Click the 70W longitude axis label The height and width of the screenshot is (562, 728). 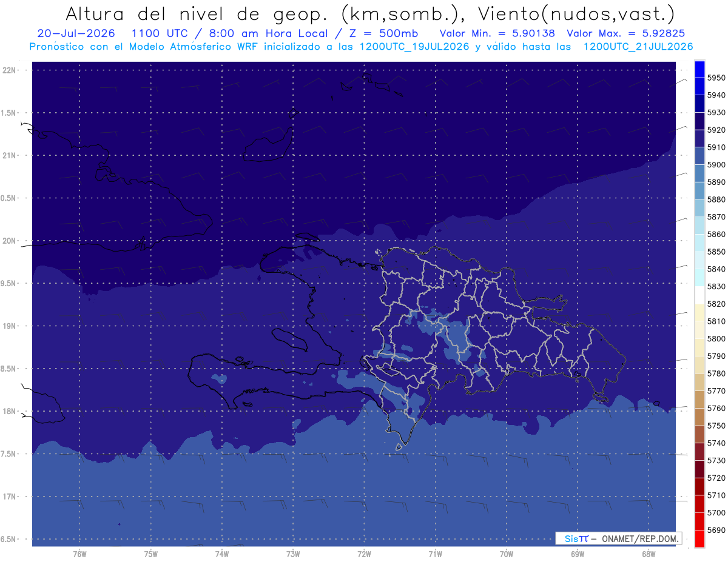(506, 554)
